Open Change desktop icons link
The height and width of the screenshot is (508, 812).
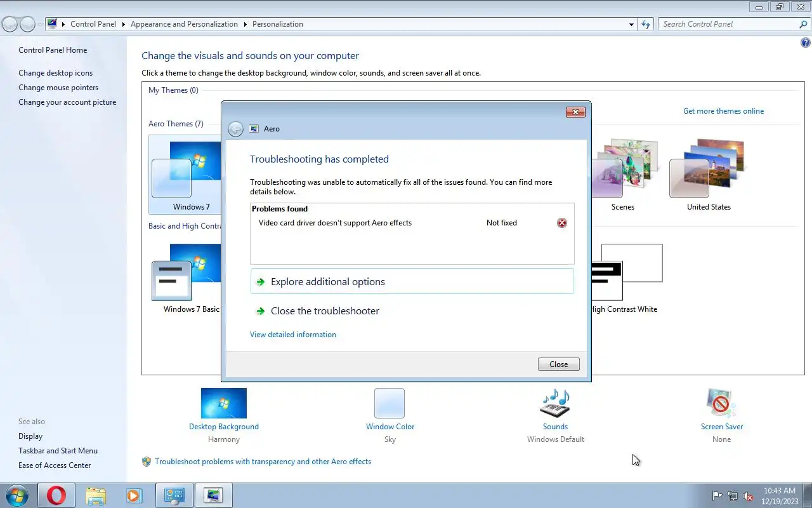55,73
